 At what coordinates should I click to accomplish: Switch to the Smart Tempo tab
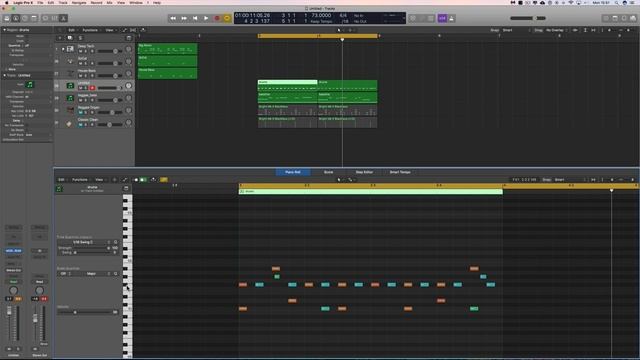[x=400, y=172]
